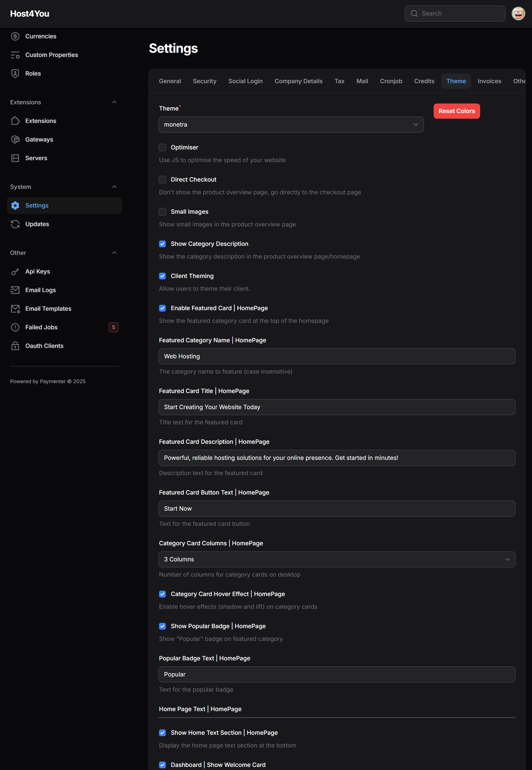Switch to the Security tab
532x770 pixels.
204,81
